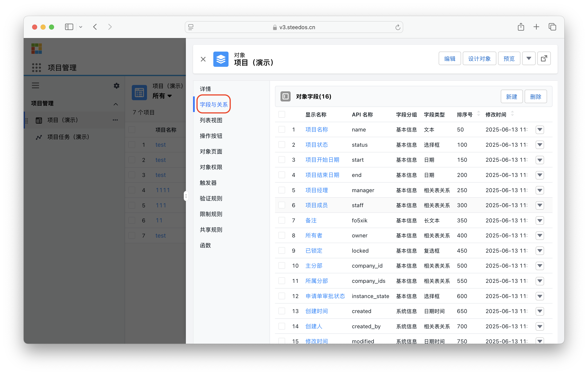Click drag handle beside 项目（演示）nav item
The width and height of the screenshot is (588, 375).
[27, 120]
